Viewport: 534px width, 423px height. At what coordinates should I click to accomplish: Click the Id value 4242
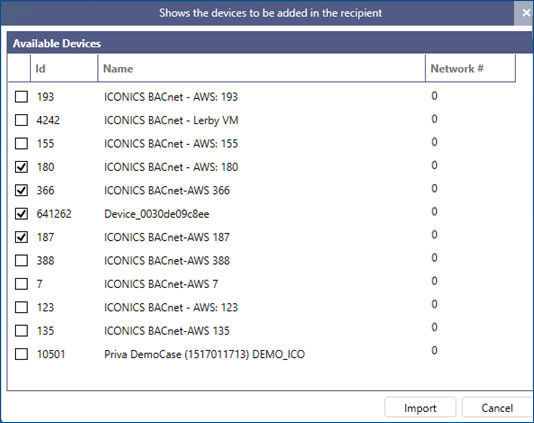coord(48,120)
